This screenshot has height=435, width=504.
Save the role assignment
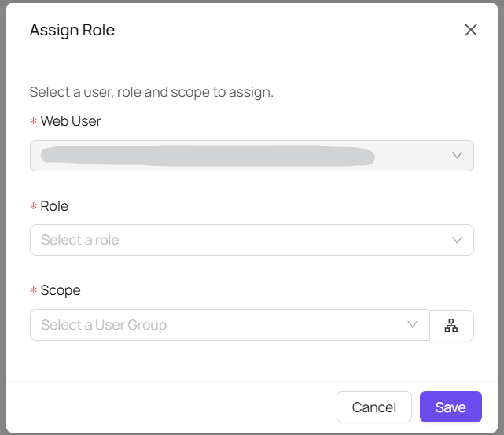[451, 407]
